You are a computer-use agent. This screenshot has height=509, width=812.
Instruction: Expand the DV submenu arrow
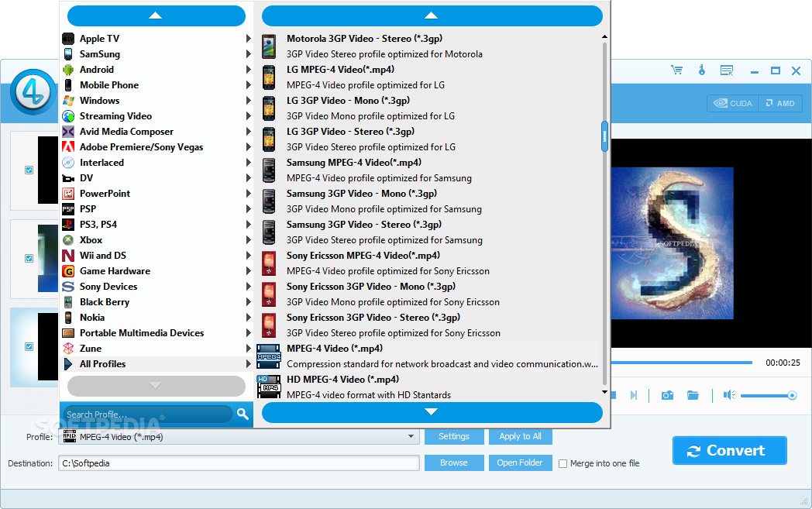pyautogui.click(x=249, y=178)
